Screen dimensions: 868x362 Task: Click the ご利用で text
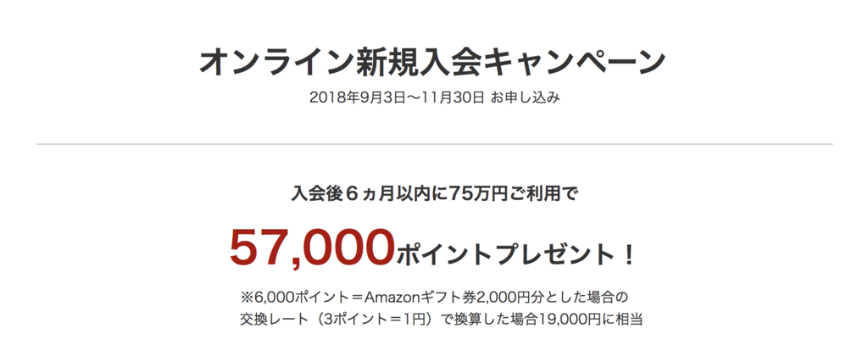pos(543,194)
